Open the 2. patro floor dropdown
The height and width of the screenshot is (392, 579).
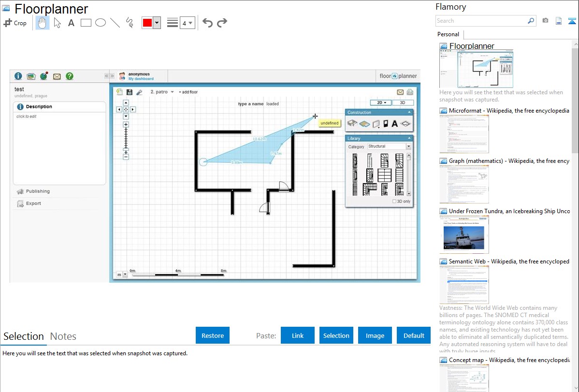point(162,92)
